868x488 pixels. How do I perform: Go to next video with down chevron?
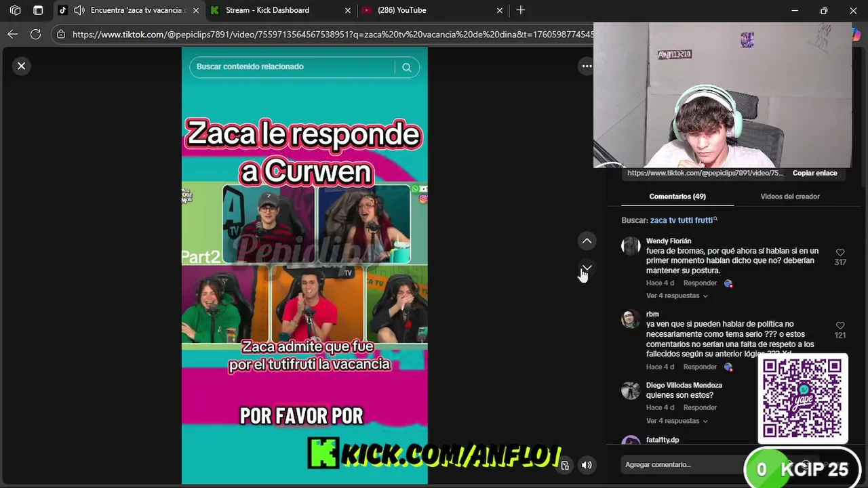587,268
